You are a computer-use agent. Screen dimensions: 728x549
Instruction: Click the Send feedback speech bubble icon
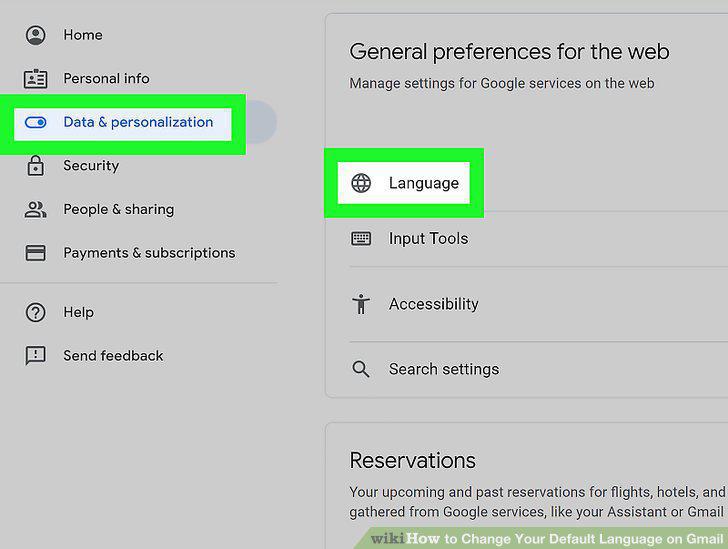[x=35, y=356]
